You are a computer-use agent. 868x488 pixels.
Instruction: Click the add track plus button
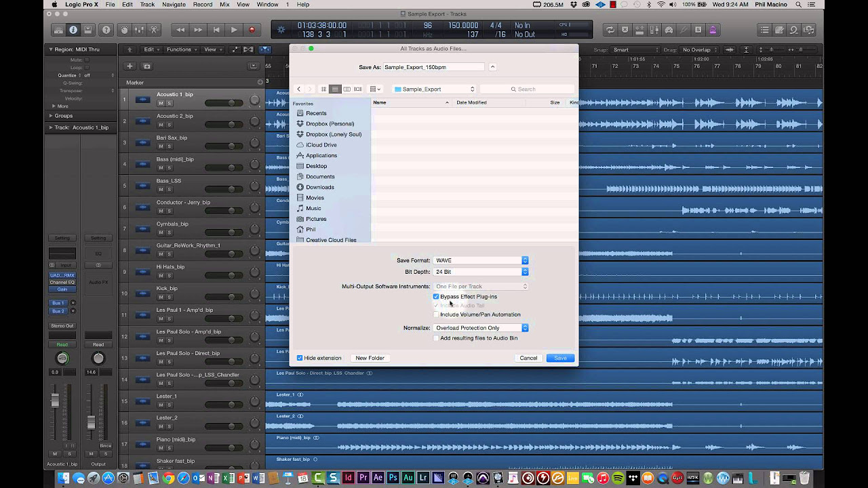click(130, 66)
